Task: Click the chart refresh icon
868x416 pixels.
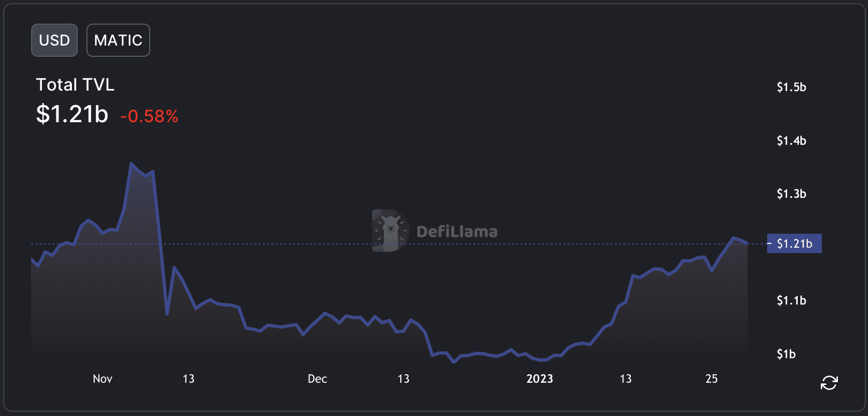Action: click(x=829, y=383)
